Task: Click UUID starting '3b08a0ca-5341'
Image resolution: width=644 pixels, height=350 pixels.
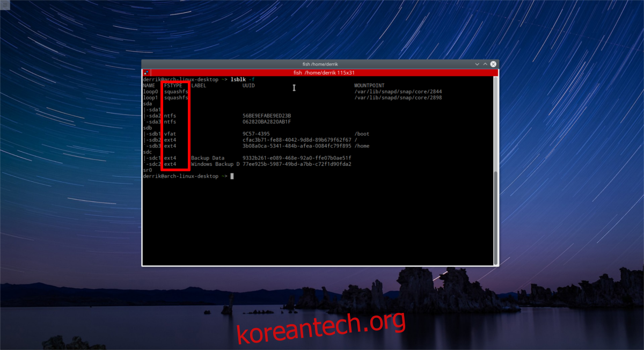Action: (297, 145)
